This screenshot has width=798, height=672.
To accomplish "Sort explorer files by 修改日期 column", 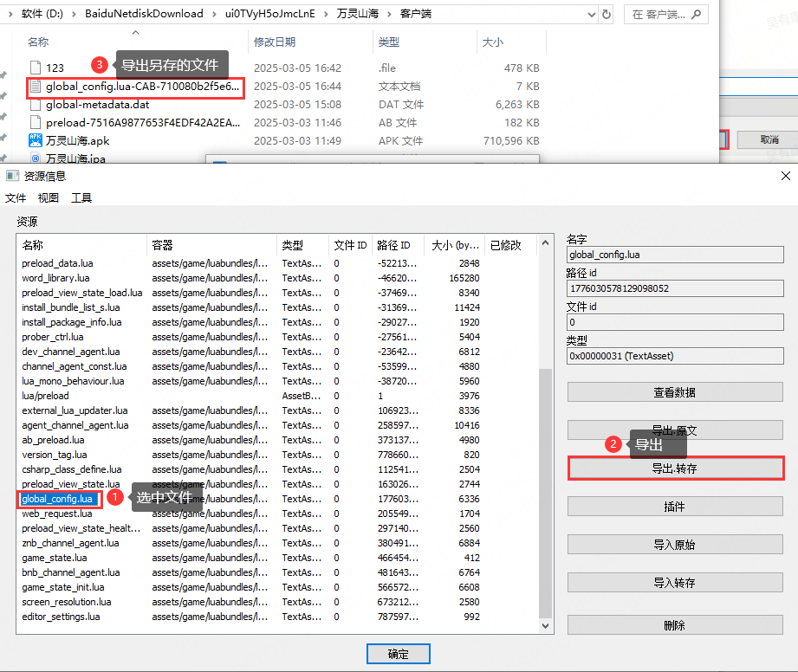I will click(275, 42).
